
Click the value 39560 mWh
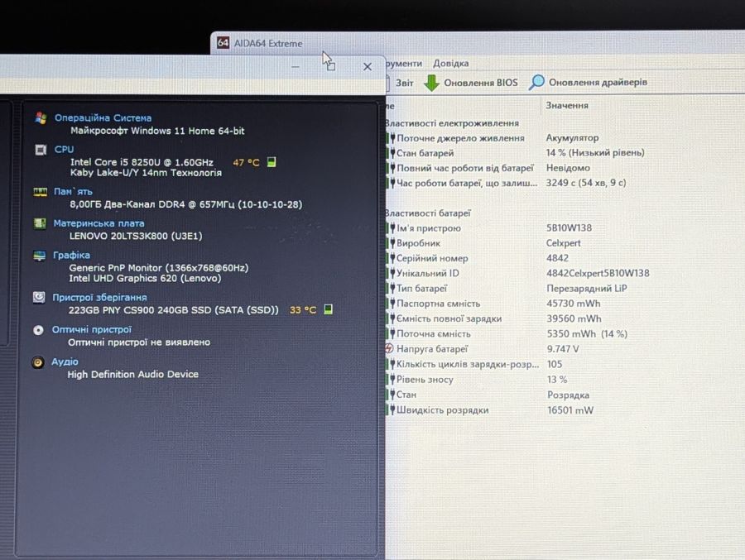coord(574,318)
